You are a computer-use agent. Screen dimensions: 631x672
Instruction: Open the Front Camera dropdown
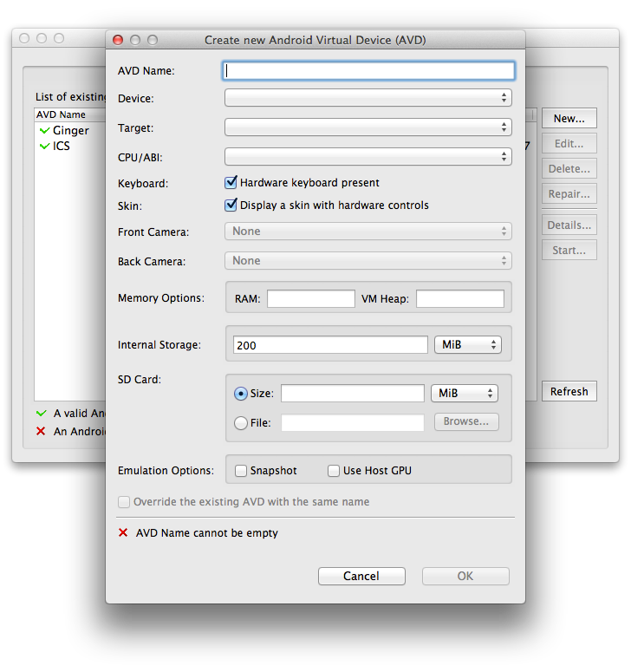(x=368, y=232)
